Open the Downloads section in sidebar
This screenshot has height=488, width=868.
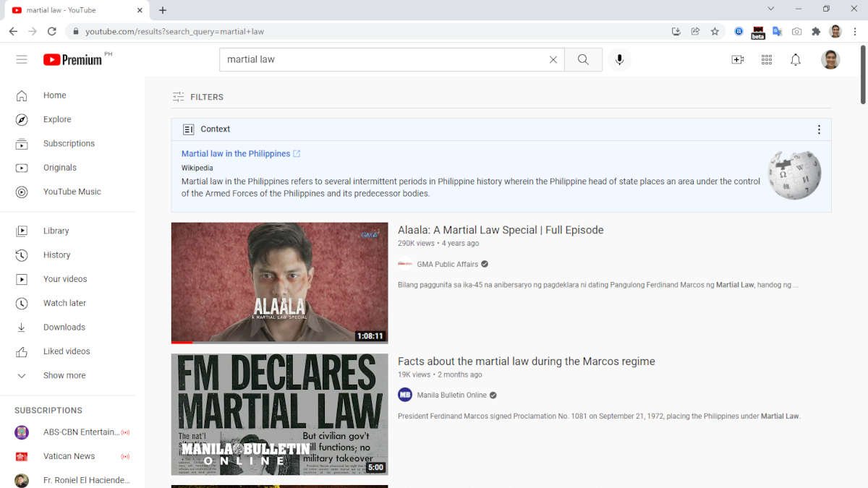click(64, 327)
